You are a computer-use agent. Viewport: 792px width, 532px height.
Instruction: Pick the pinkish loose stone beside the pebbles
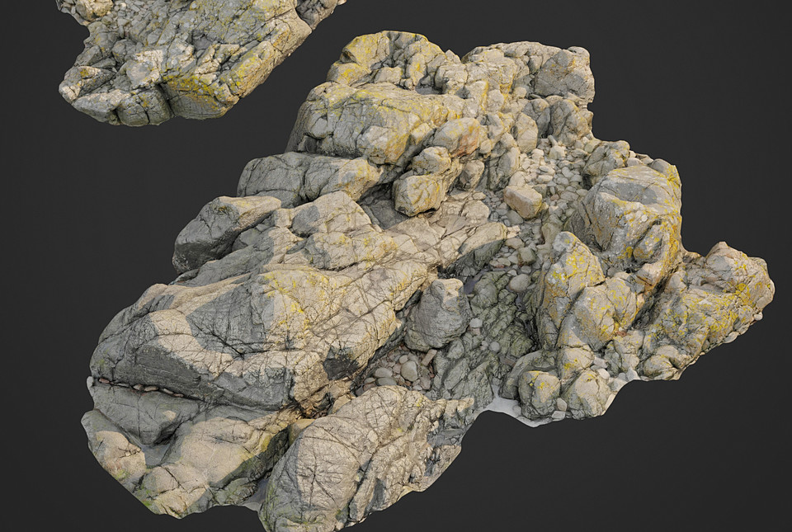523,201
